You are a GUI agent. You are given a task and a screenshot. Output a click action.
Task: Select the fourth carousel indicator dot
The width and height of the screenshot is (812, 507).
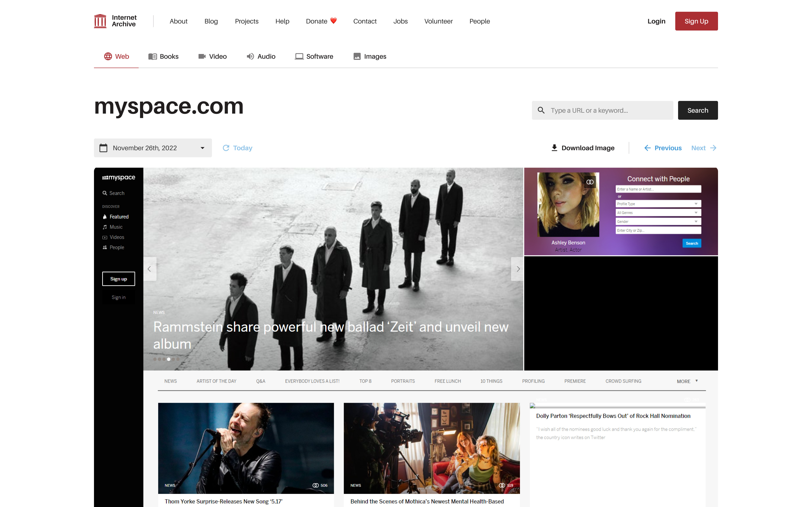169,359
